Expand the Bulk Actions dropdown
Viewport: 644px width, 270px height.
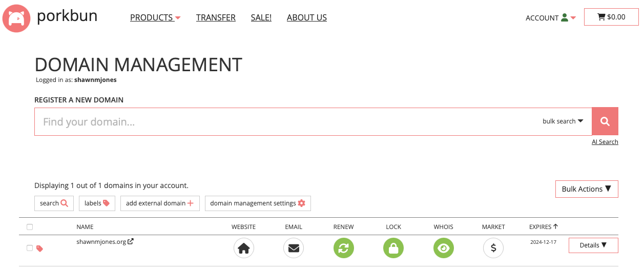click(586, 189)
